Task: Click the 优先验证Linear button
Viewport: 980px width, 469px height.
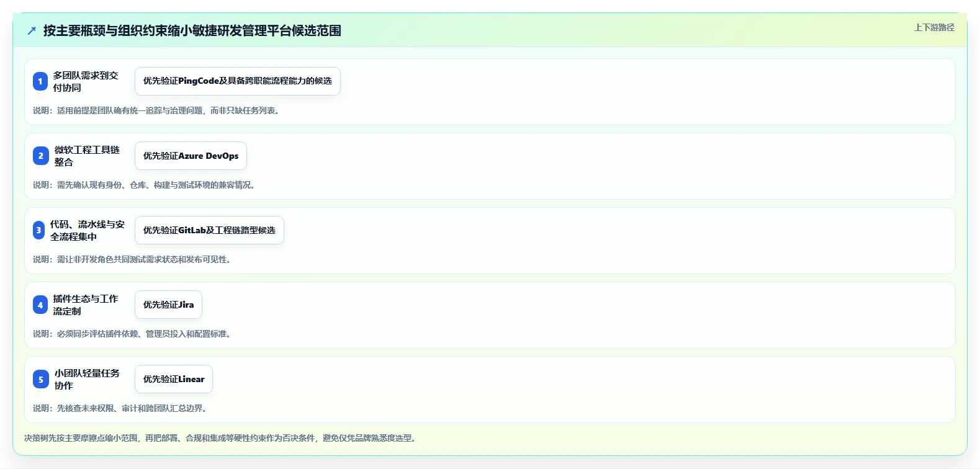Action: point(174,379)
